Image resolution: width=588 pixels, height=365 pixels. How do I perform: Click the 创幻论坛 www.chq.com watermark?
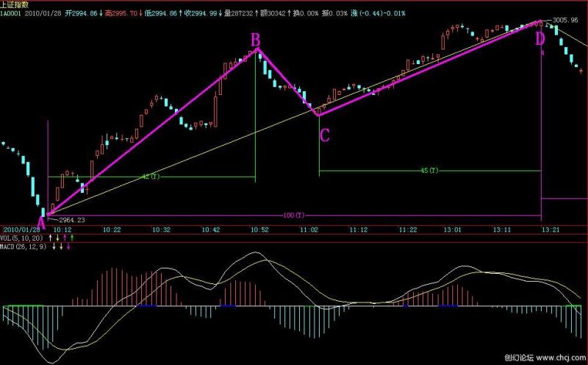(x=545, y=358)
